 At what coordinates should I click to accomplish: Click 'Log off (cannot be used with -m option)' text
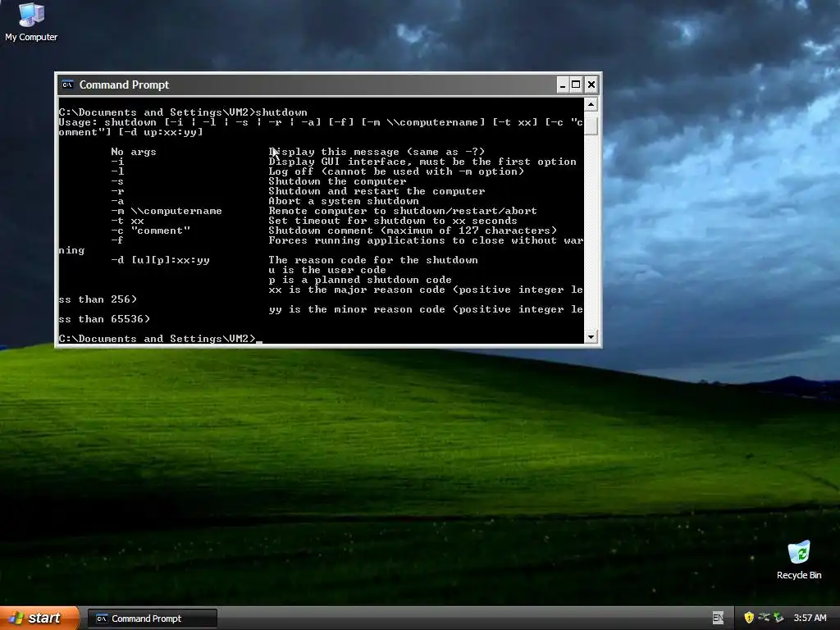(396, 171)
